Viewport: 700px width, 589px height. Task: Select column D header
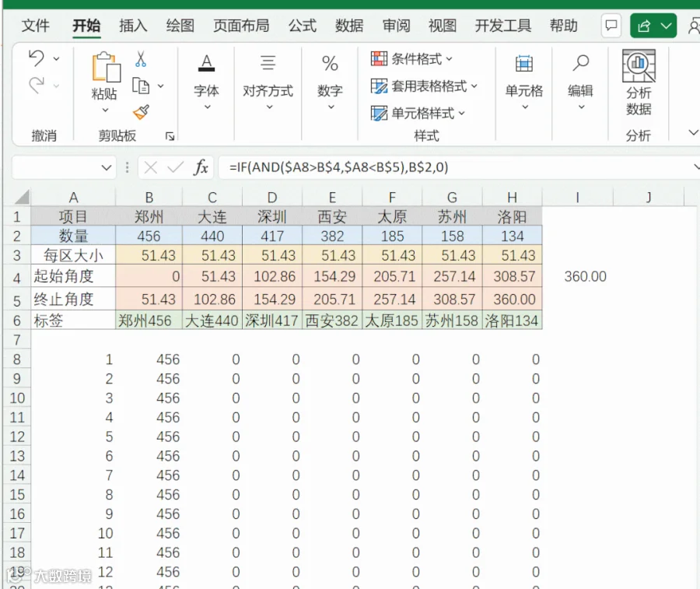pos(272,198)
